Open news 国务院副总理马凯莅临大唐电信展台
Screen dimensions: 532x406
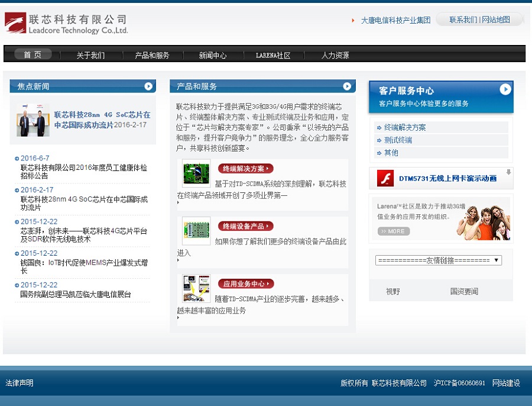(75, 295)
